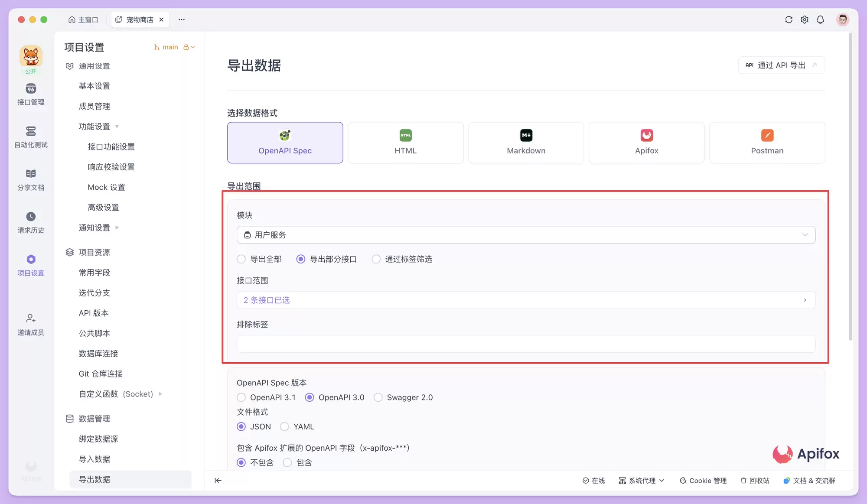Select 项目设置 hexagon icon in sidebar
The width and height of the screenshot is (867, 504).
[31, 259]
